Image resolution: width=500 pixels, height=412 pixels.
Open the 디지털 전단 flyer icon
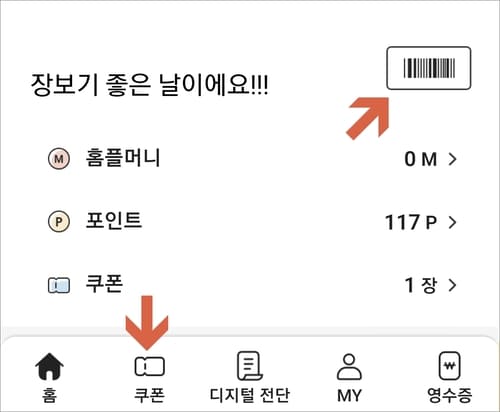[x=249, y=366]
